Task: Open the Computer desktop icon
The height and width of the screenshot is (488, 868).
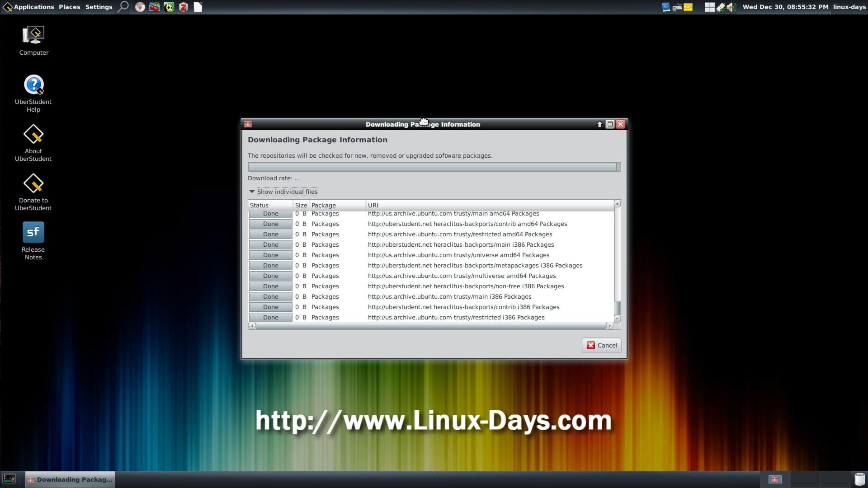Action: [33, 41]
